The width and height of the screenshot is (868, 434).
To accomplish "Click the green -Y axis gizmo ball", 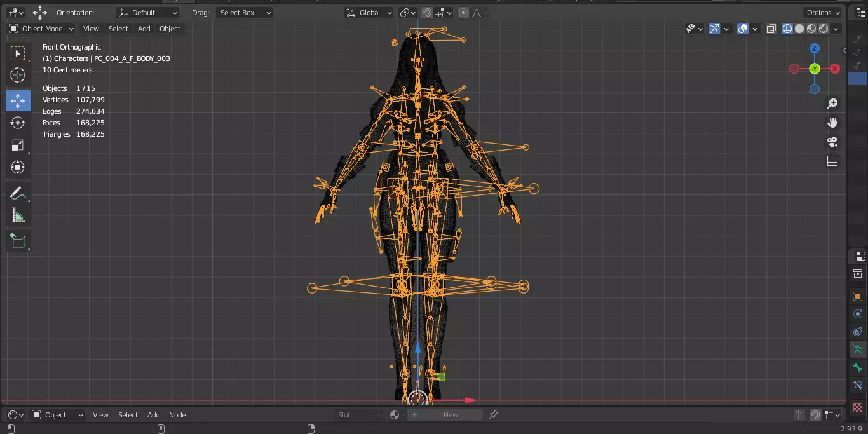I will (x=815, y=69).
